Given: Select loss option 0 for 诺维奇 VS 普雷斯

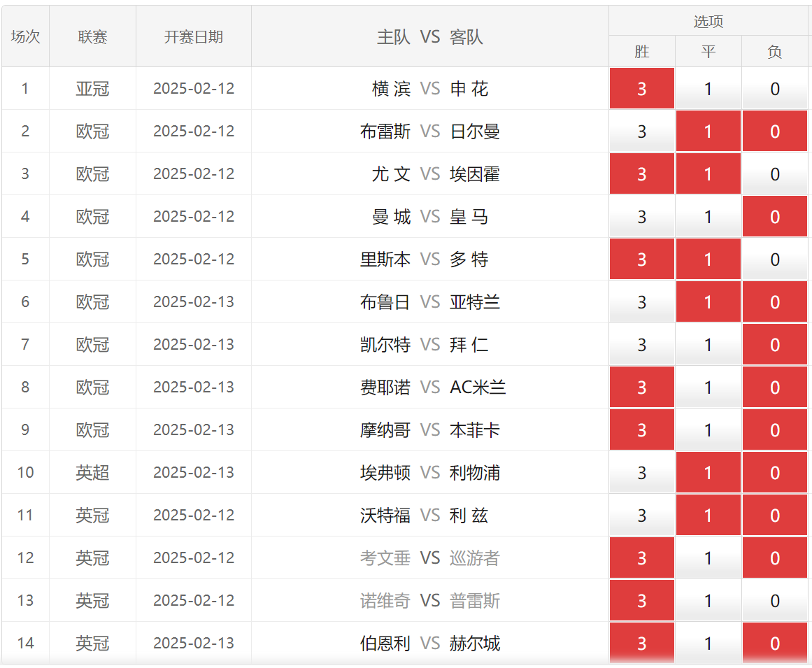Looking at the screenshot, I should tap(775, 600).
